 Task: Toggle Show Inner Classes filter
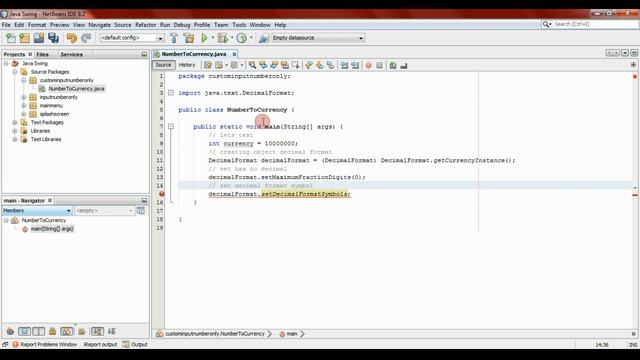67,331
